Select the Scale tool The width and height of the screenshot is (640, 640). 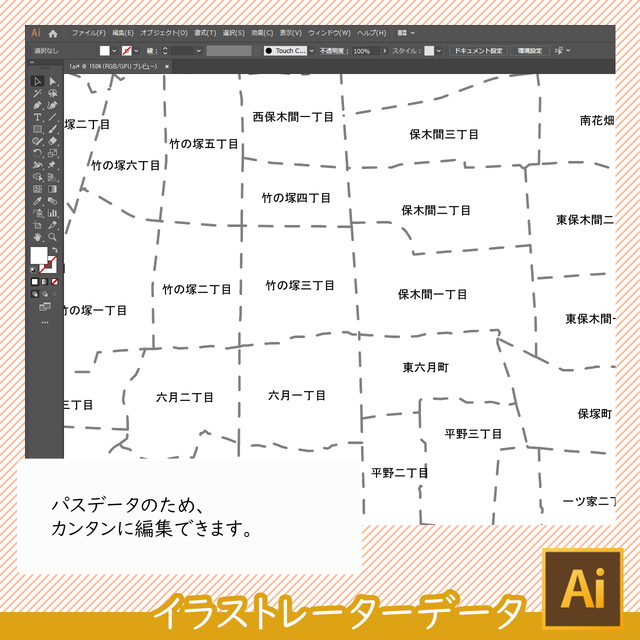pyautogui.click(x=53, y=153)
